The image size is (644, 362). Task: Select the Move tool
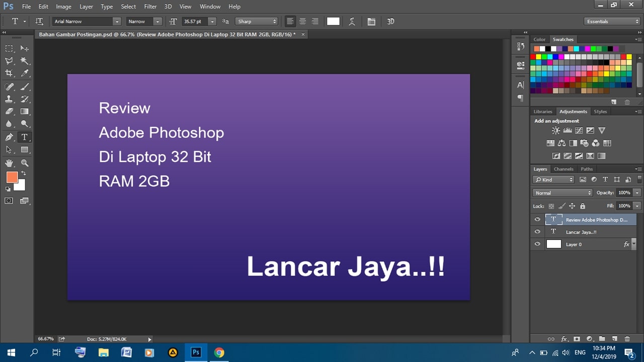click(x=24, y=48)
